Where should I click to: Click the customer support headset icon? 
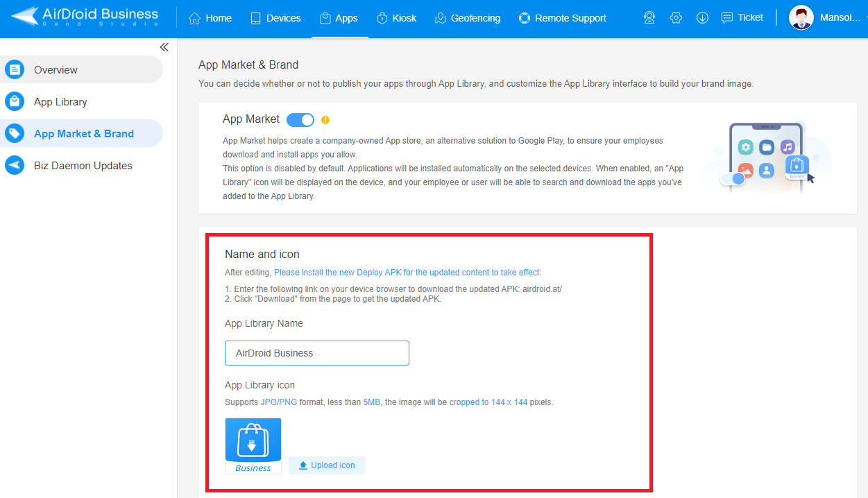[649, 18]
